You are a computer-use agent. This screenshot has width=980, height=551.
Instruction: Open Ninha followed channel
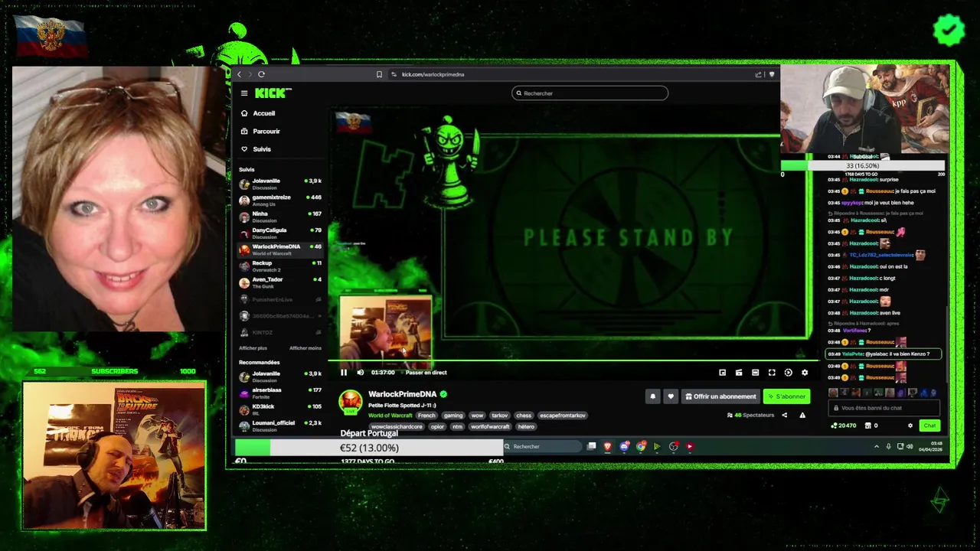280,217
